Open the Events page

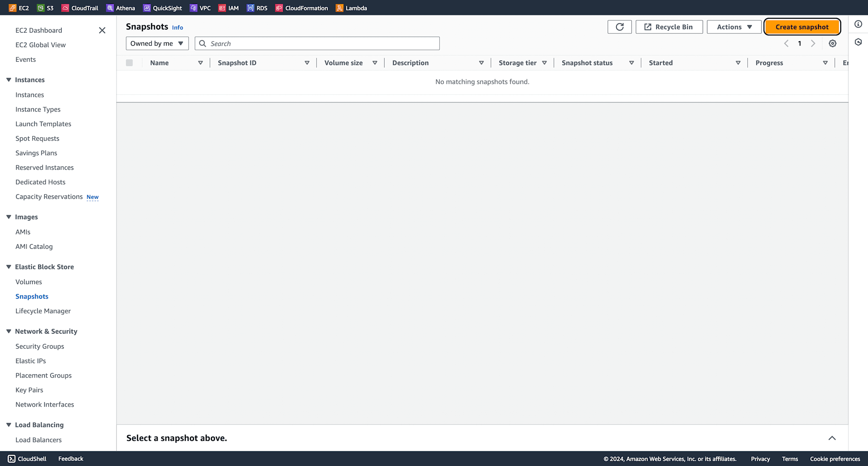[26, 59]
